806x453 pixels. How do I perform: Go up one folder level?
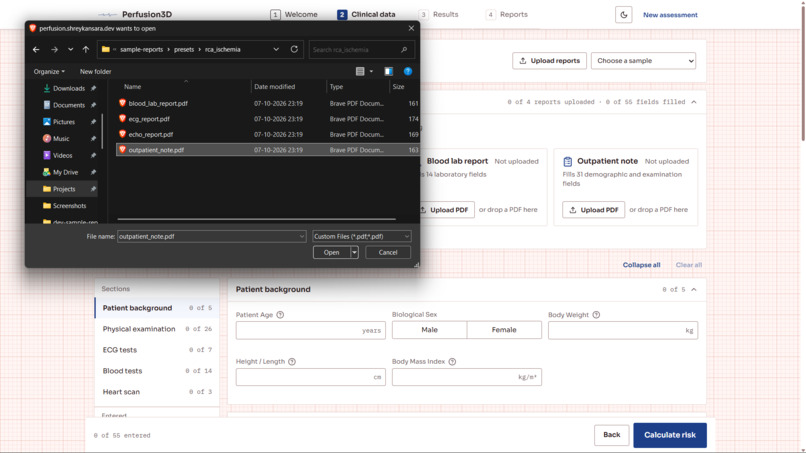coord(86,50)
